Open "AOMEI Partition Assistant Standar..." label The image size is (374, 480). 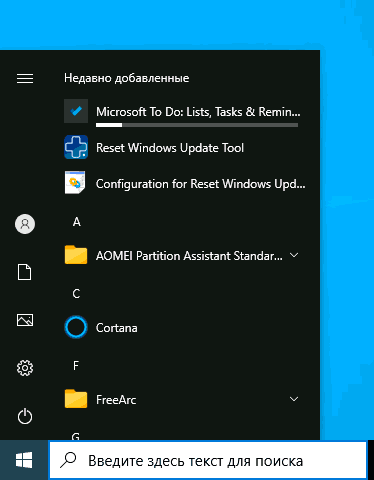click(189, 256)
